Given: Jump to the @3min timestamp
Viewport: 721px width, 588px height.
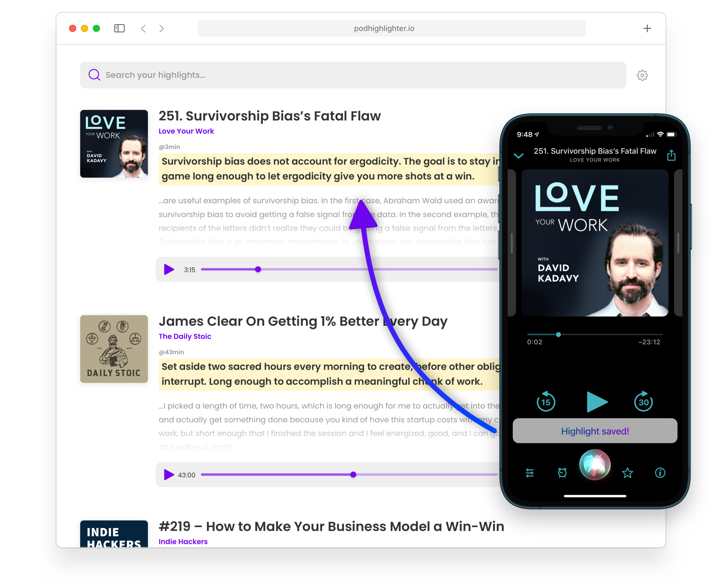Looking at the screenshot, I should (169, 147).
